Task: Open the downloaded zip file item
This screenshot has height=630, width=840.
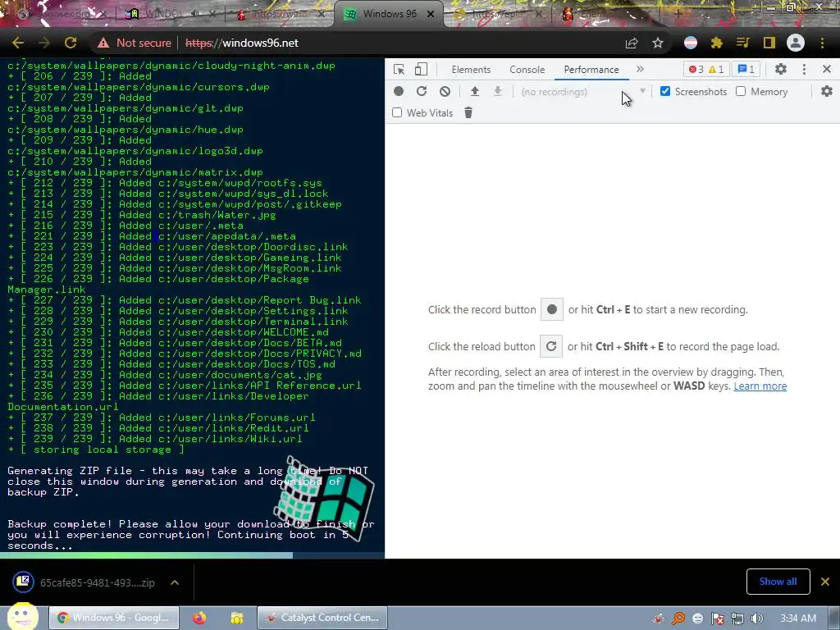Action: click(x=83, y=582)
